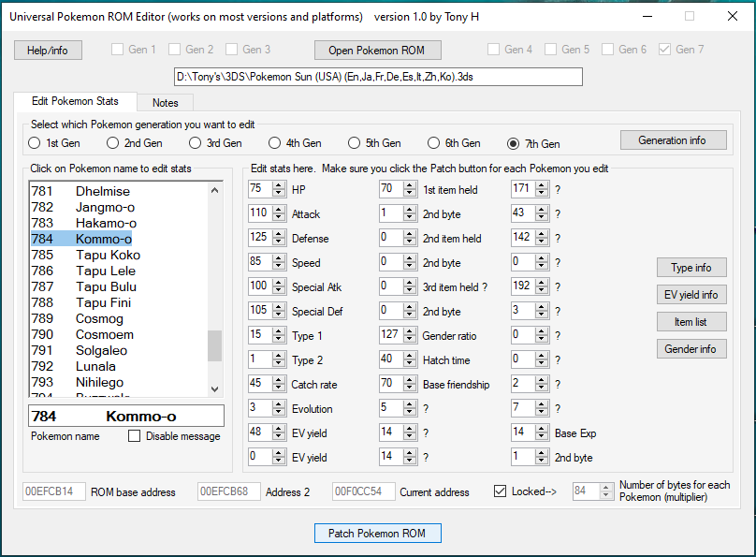This screenshot has height=557, width=756.
Task: Increase the HP value with up arrow
Action: tap(279, 185)
